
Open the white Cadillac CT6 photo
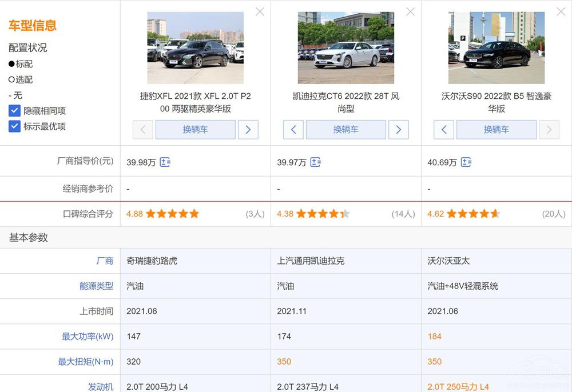pyautogui.click(x=345, y=48)
